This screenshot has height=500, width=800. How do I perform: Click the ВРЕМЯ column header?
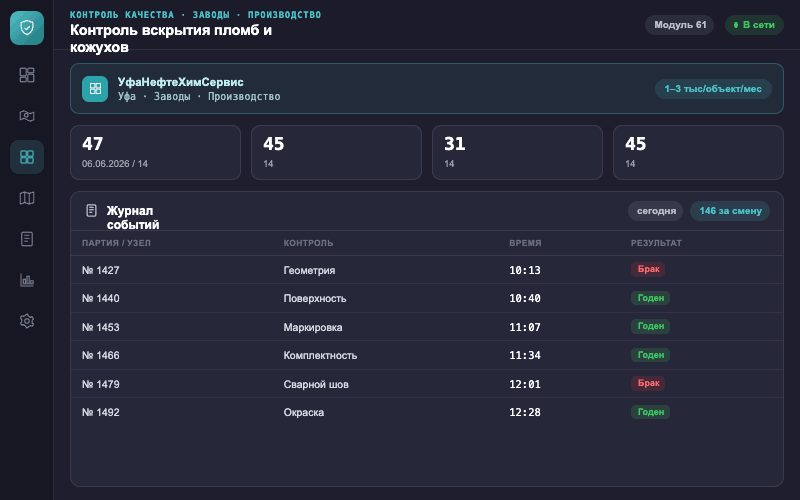click(x=525, y=243)
